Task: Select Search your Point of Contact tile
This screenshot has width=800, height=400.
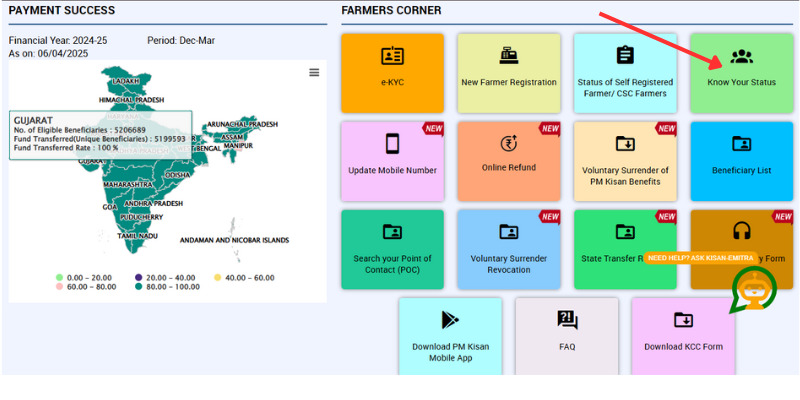Action: 392,249
